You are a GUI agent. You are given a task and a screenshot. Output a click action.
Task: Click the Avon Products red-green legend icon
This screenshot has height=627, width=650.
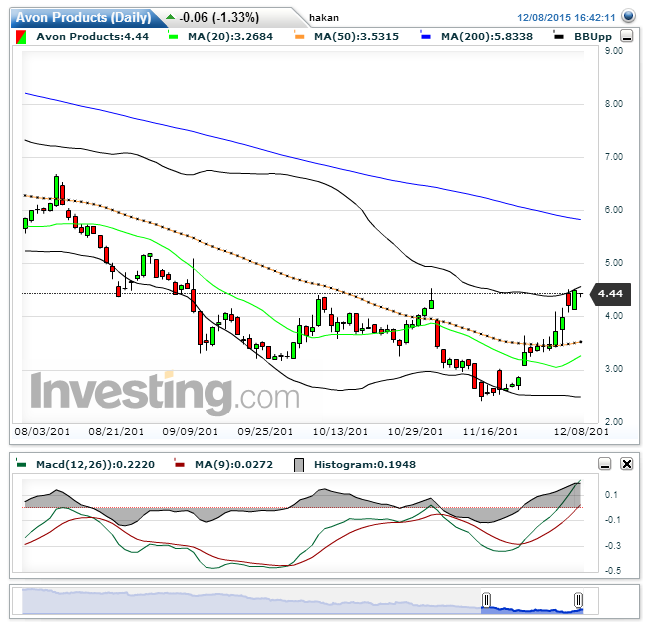pyautogui.click(x=21, y=37)
